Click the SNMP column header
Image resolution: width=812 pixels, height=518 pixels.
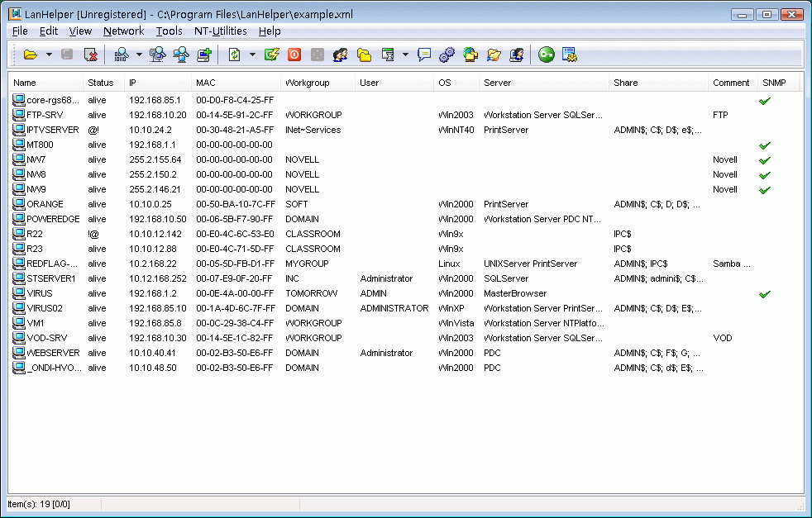pos(775,83)
